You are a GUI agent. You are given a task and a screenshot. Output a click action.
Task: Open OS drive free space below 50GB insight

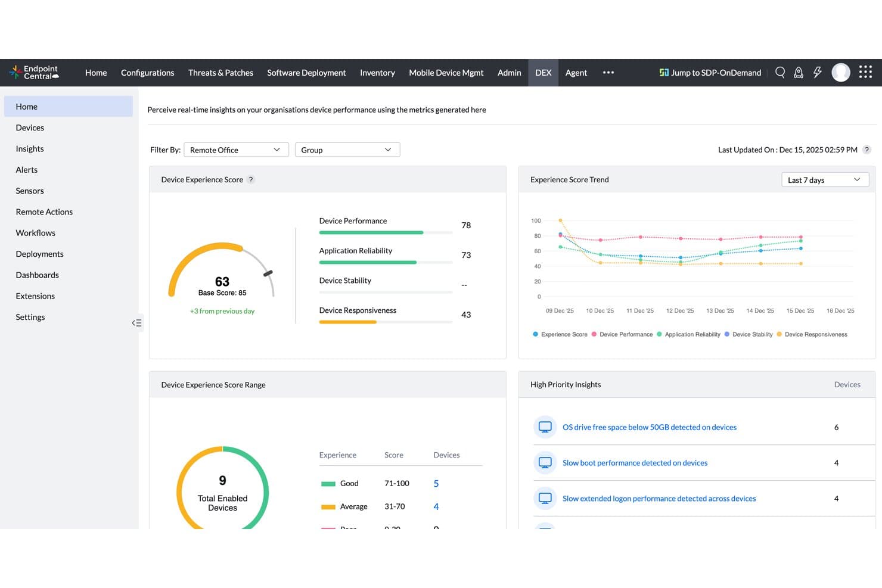click(650, 427)
